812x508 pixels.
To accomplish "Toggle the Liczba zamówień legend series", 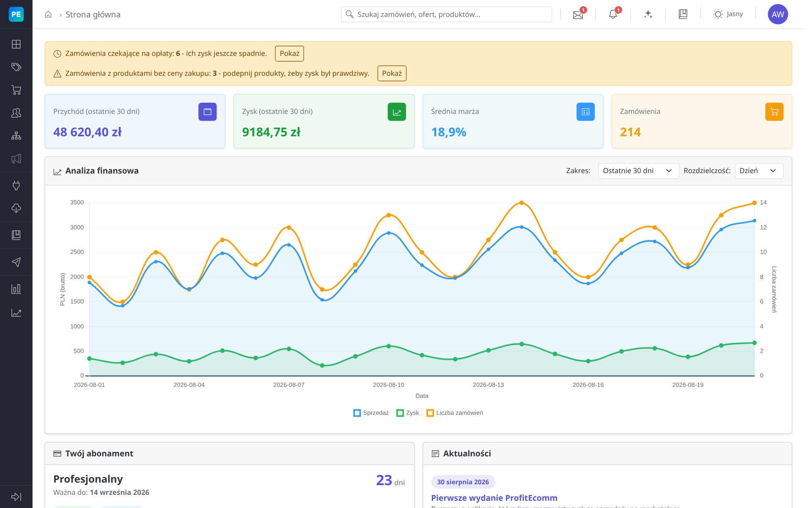I will (455, 413).
